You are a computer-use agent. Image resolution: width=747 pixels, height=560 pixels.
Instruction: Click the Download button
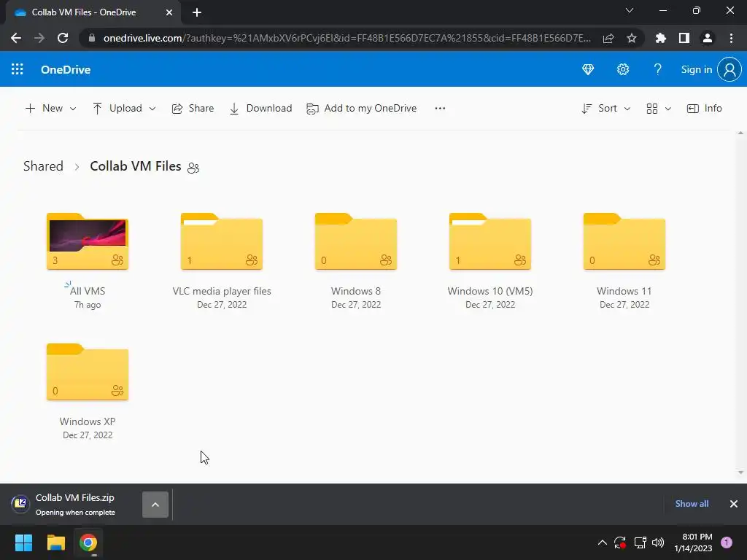260,109
